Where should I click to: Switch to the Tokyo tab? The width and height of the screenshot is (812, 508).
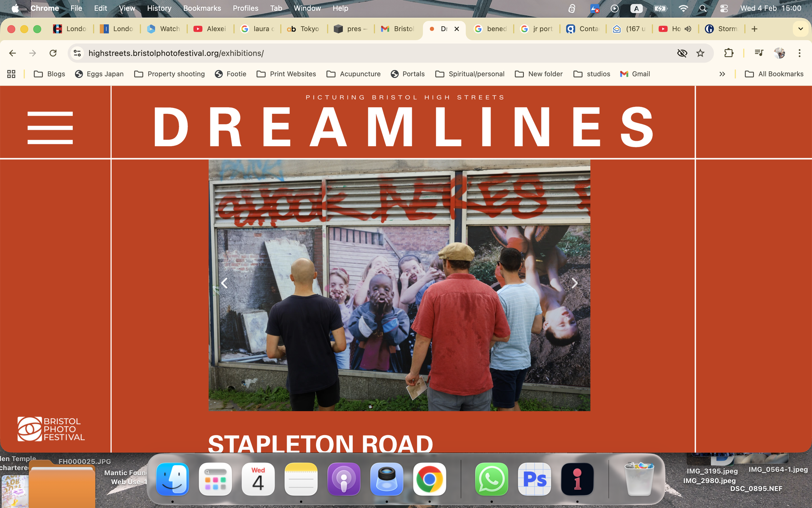click(x=303, y=29)
